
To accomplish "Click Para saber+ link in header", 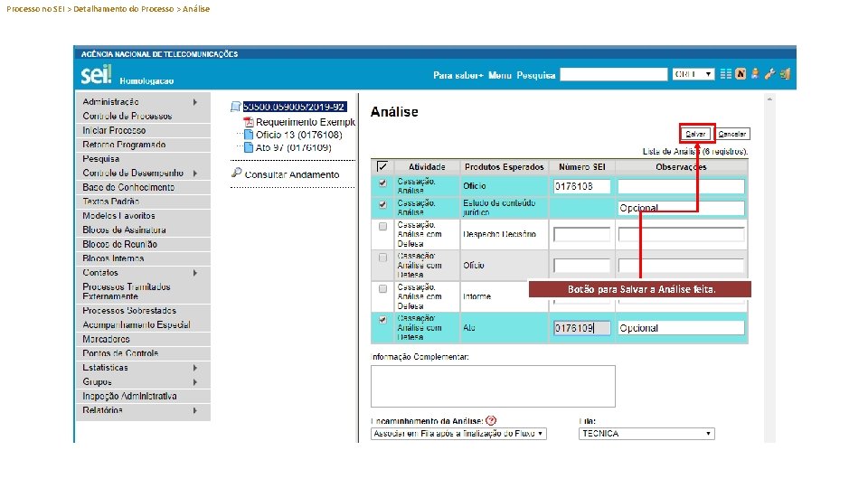I will 458,75.
